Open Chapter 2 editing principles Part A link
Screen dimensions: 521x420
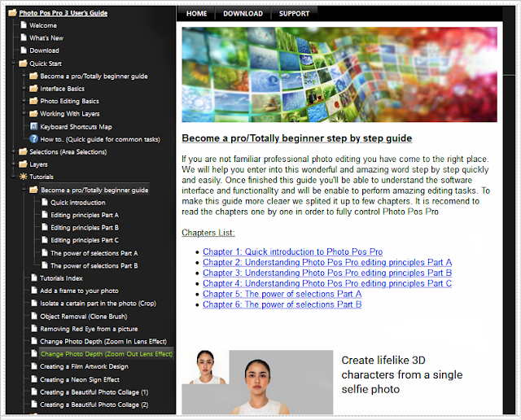point(327,262)
